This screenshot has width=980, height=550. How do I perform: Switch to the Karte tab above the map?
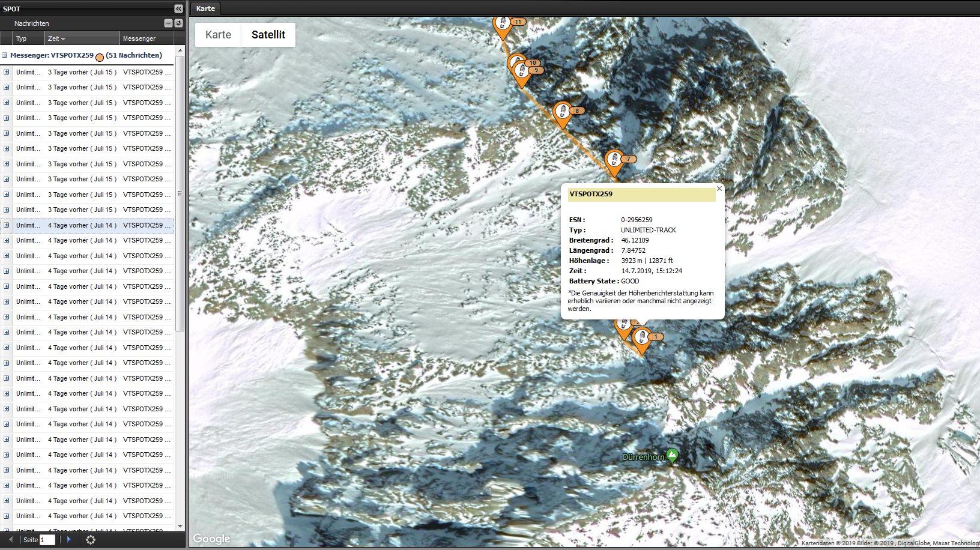tap(205, 8)
